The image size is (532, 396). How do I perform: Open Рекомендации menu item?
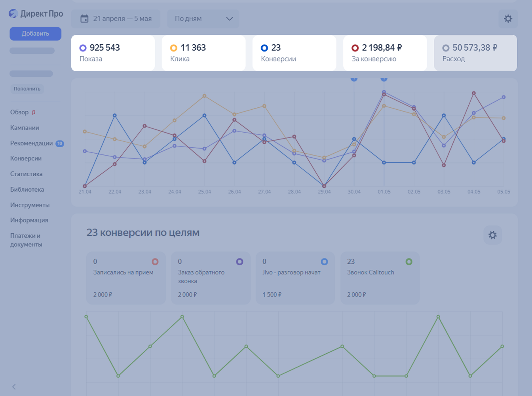(31, 143)
